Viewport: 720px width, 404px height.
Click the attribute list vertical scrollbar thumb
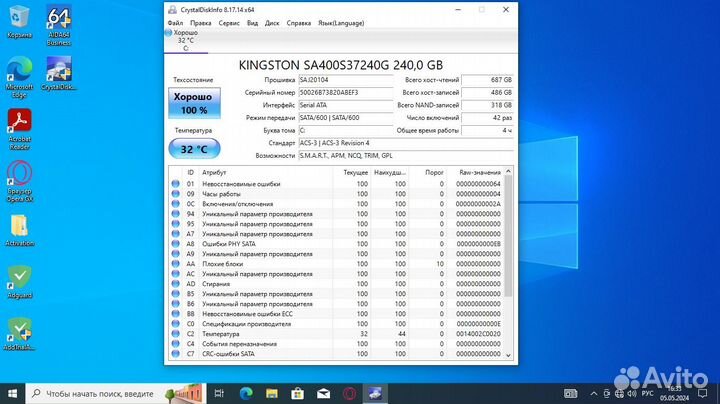click(508, 236)
